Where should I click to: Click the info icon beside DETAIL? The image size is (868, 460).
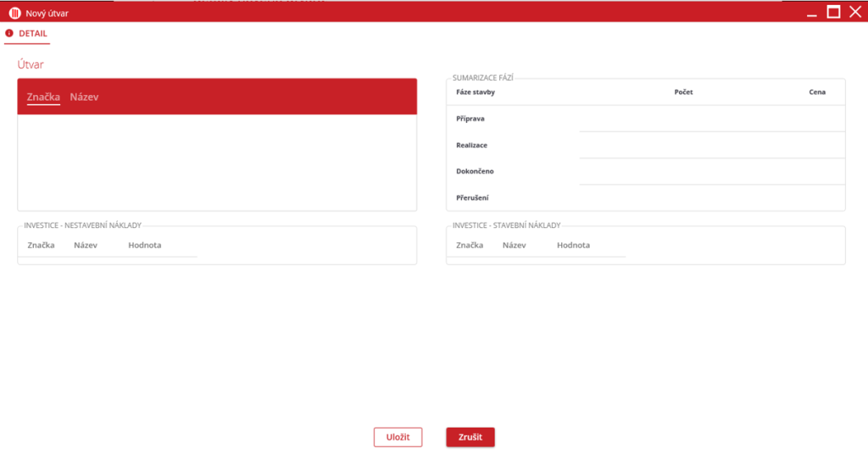click(x=9, y=33)
